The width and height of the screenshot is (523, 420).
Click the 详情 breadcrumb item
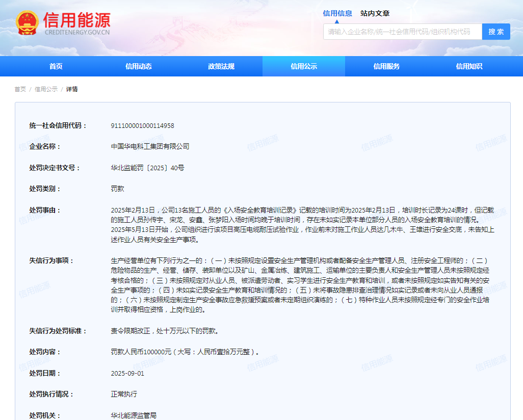[72, 89]
